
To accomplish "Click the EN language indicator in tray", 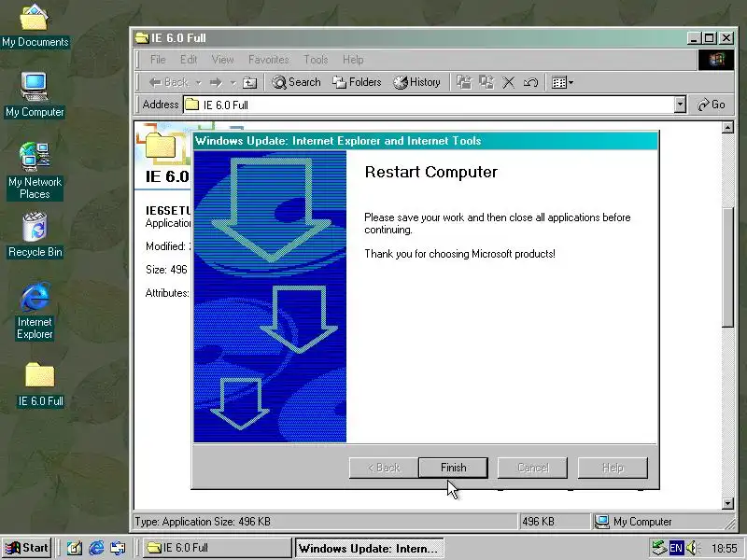I will pyautogui.click(x=676, y=548).
